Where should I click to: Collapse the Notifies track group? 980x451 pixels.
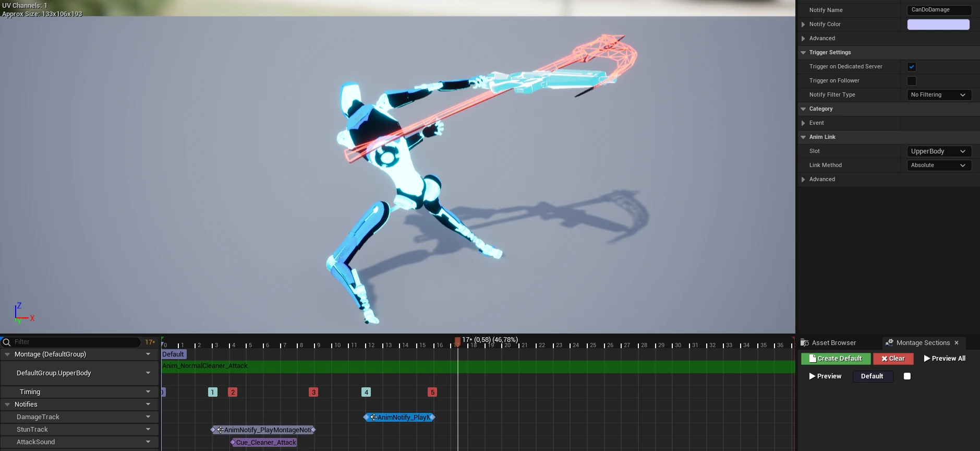coord(7,405)
